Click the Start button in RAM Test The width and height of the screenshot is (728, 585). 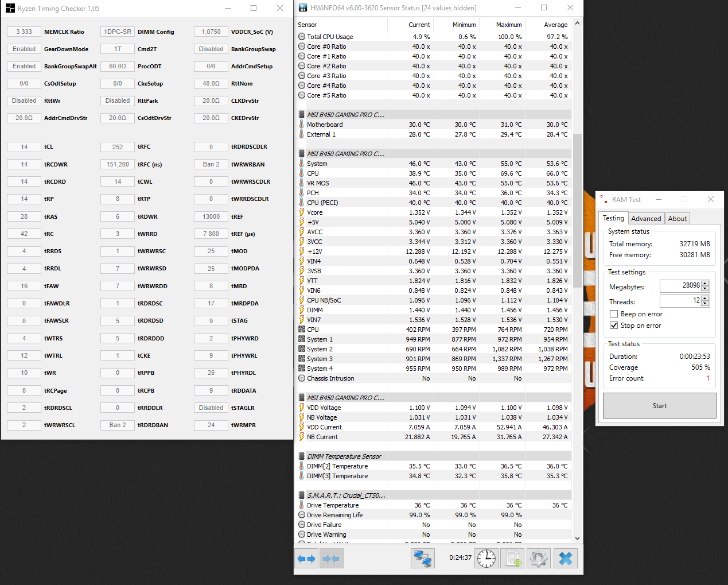pyautogui.click(x=660, y=406)
